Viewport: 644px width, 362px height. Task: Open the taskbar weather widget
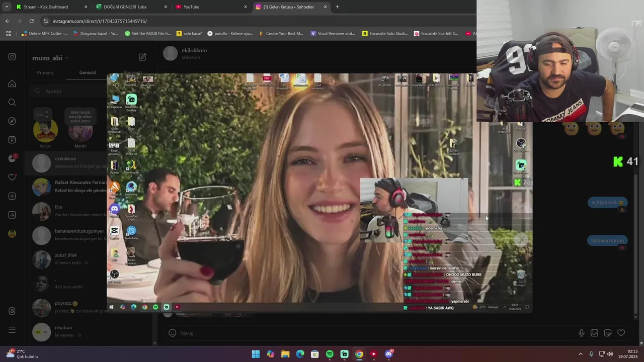22,354
